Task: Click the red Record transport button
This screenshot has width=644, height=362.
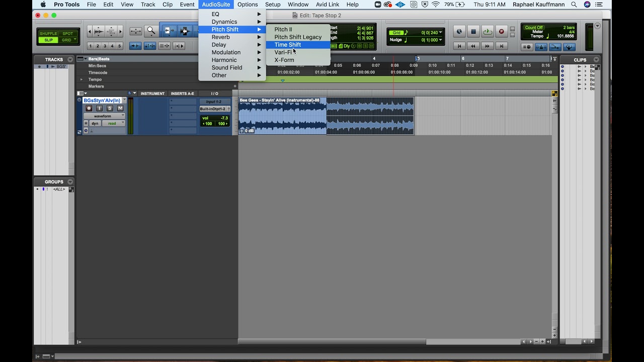Action: point(501,31)
